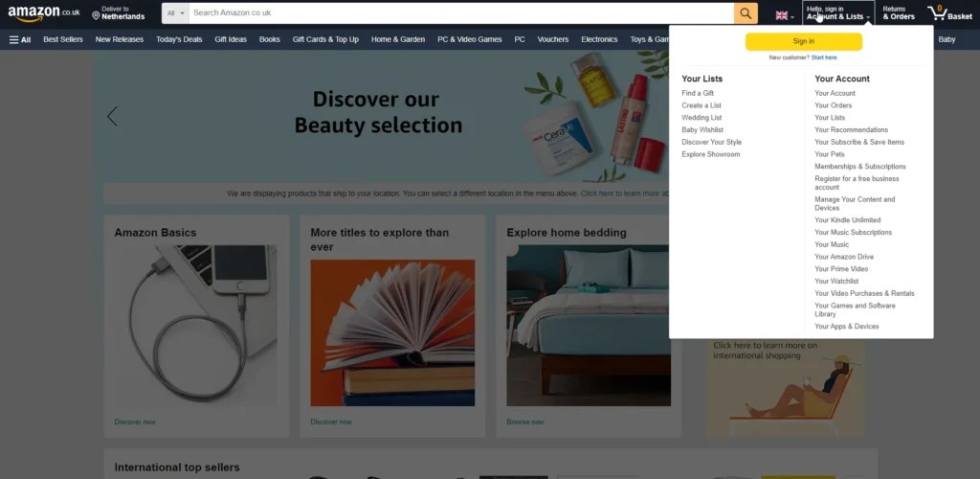The height and width of the screenshot is (479, 980).
Task: Open Books navigation tab
Action: (269, 39)
